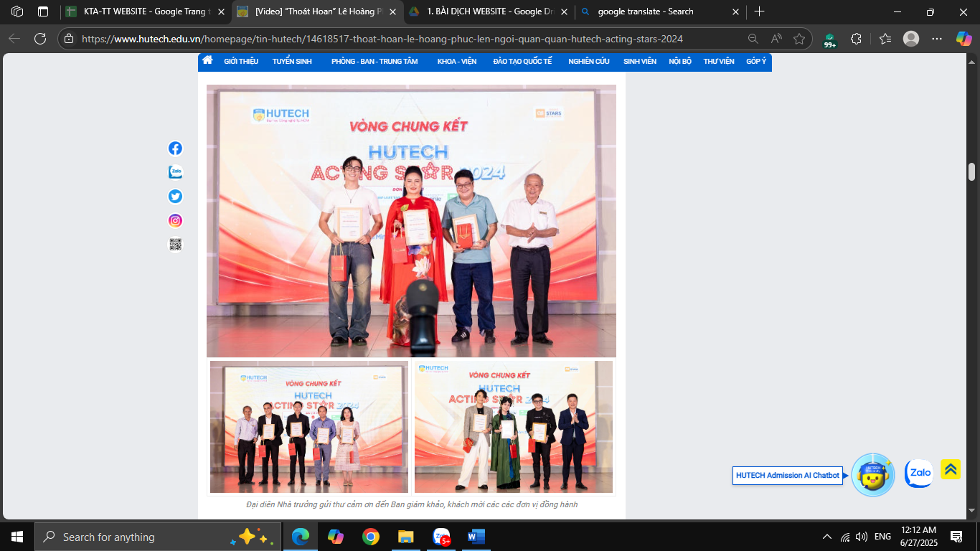Switch ENG input language indicator
980x551 pixels.
pos(883,537)
